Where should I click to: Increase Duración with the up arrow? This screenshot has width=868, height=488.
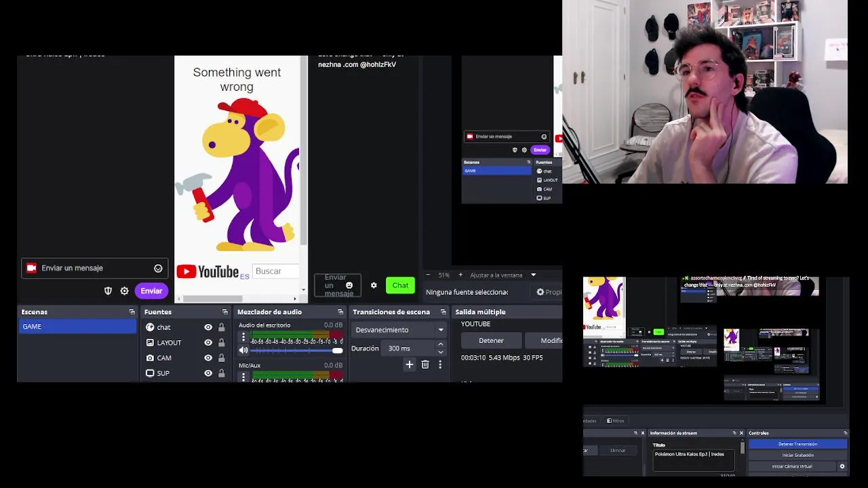(x=441, y=344)
